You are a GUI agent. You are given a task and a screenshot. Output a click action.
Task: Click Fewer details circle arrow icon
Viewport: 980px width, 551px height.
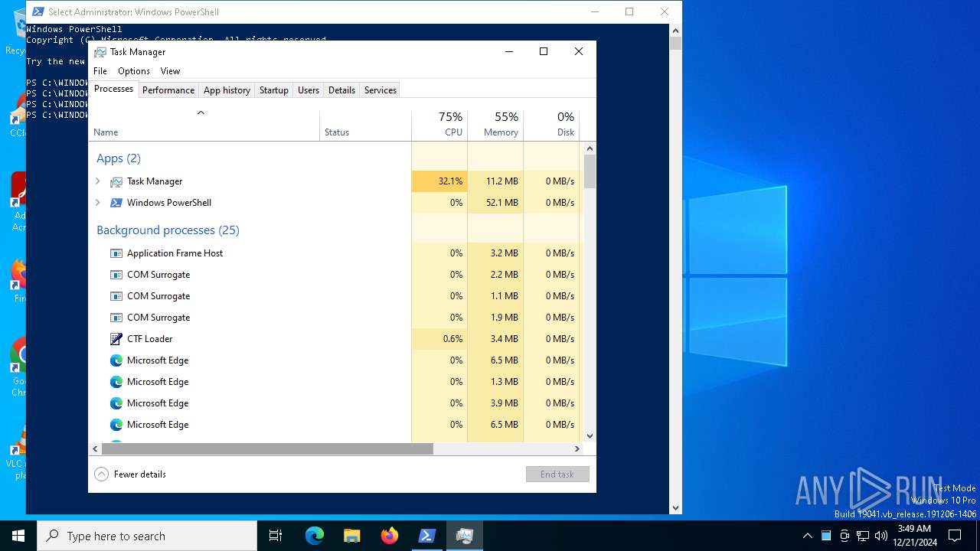tap(102, 474)
